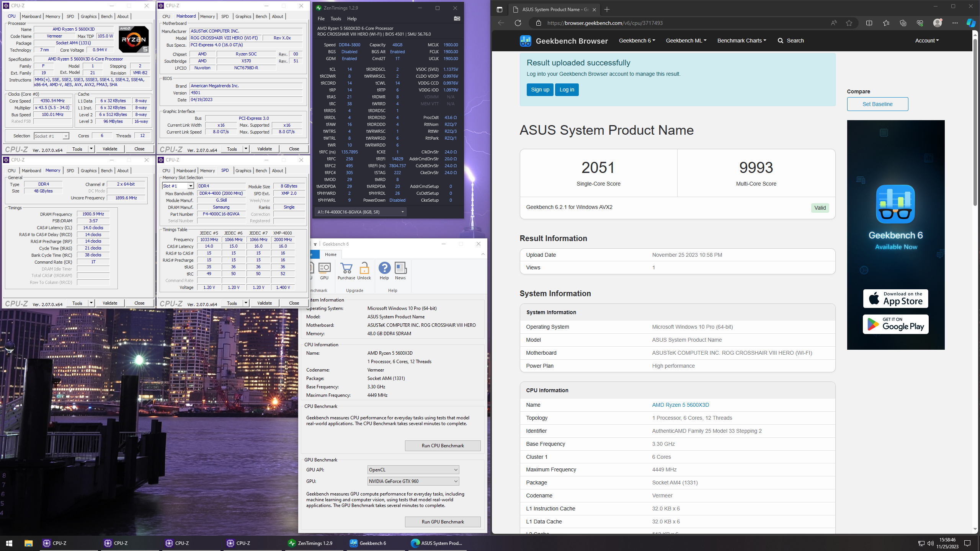This screenshot has width=980, height=551.
Task: Open the Edge settings three-dot menu
Action: pyautogui.click(x=955, y=23)
